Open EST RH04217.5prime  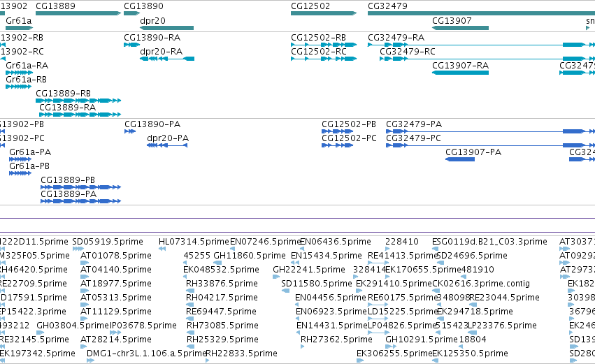pos(222,298)
